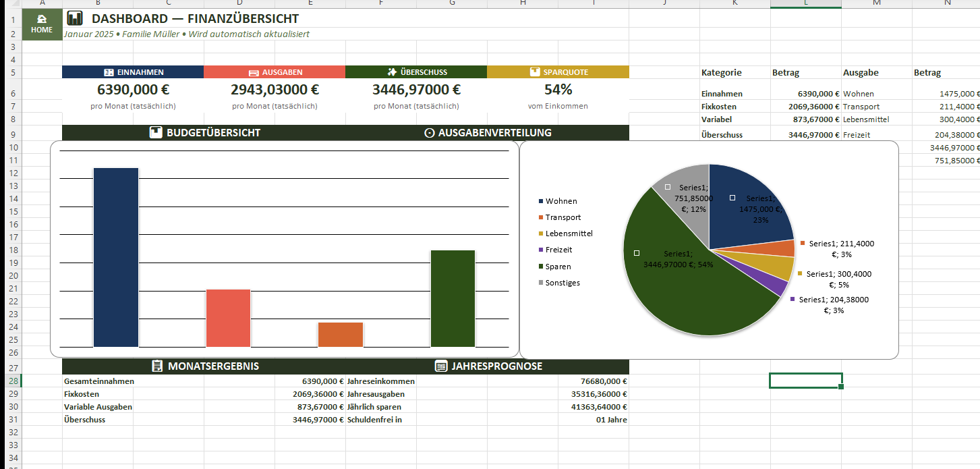Click the Jahreseinkommen value 76680,000 € cell
Screen dimensions: 980x469
[x=592, y=381]
